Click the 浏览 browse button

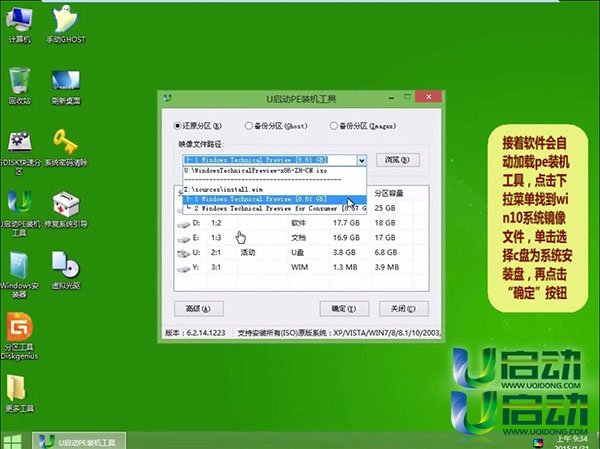tap(398, 160)
